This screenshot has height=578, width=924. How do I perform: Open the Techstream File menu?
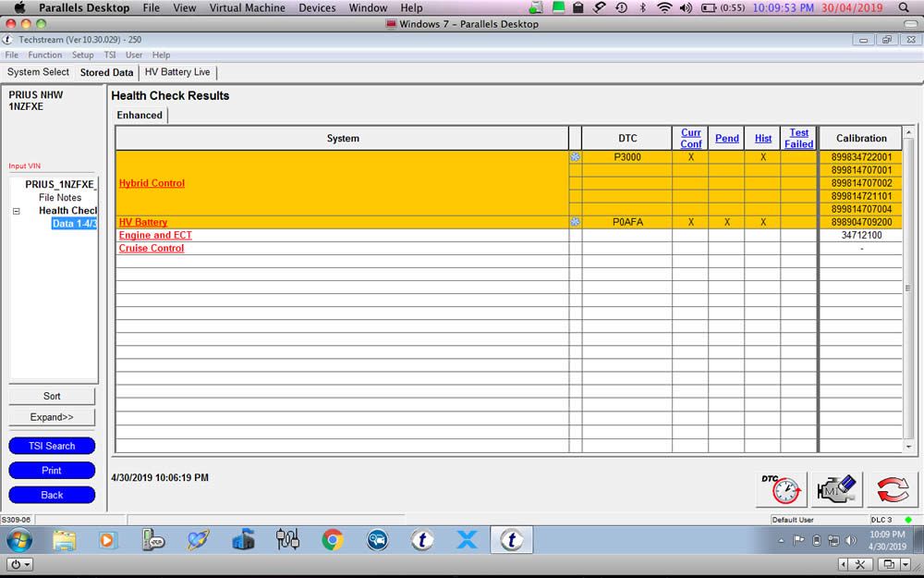tap(11, 55)
